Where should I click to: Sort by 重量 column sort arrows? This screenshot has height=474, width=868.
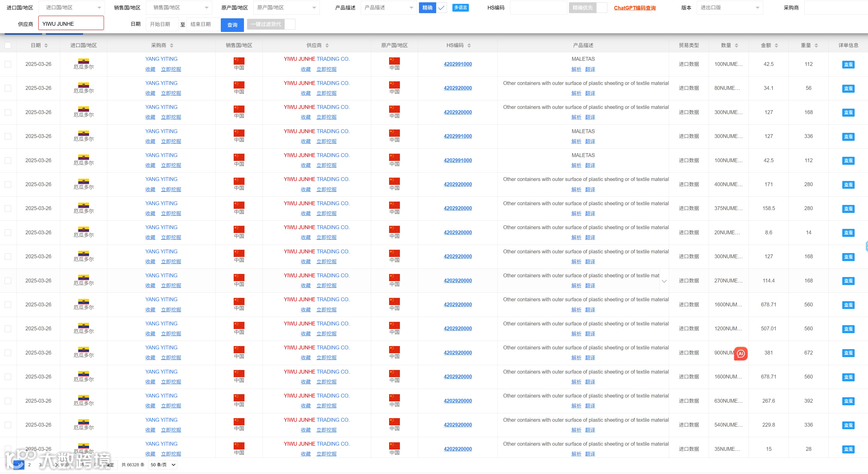pyautogui.click(x=816, y=46)
